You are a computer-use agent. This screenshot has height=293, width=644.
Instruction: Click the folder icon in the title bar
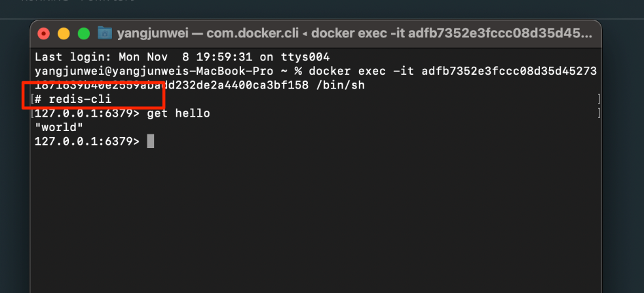coord(105,33)
